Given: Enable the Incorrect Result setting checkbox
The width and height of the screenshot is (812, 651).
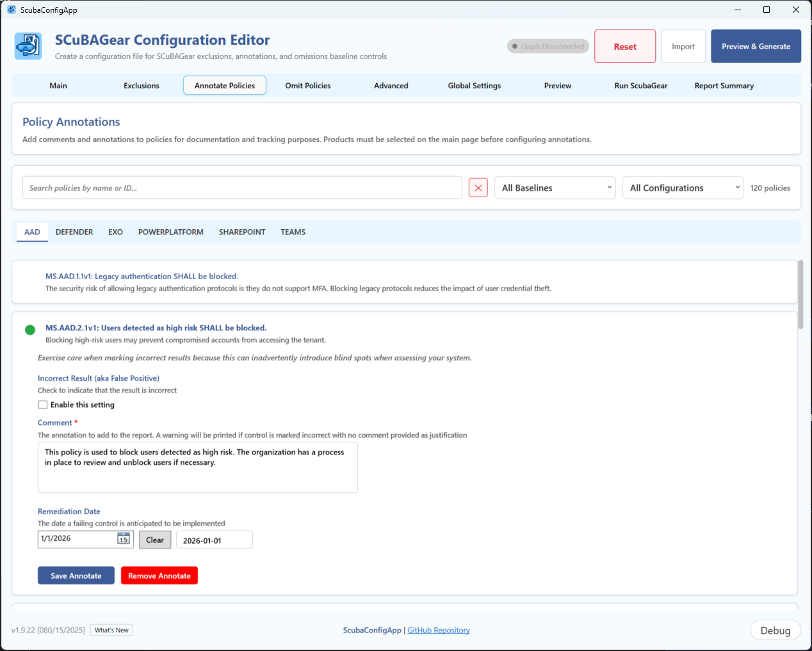Looking at the screenshot, I should pos(43,405).
